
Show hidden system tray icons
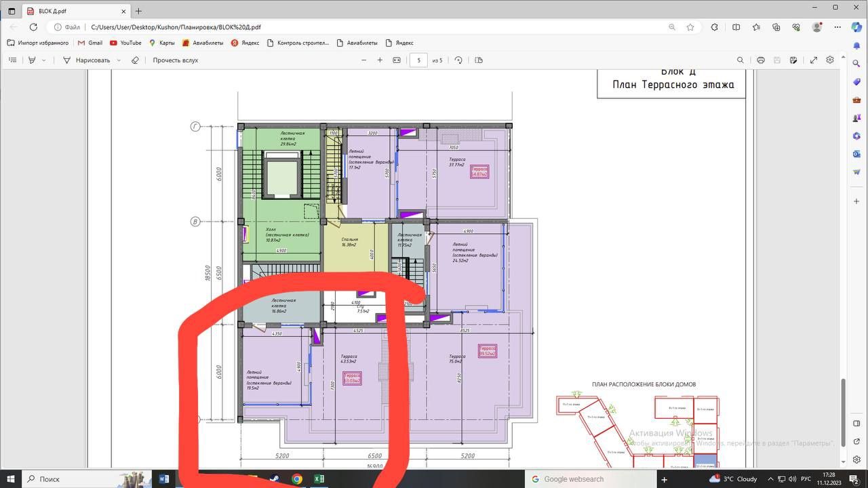click(769, 479)
